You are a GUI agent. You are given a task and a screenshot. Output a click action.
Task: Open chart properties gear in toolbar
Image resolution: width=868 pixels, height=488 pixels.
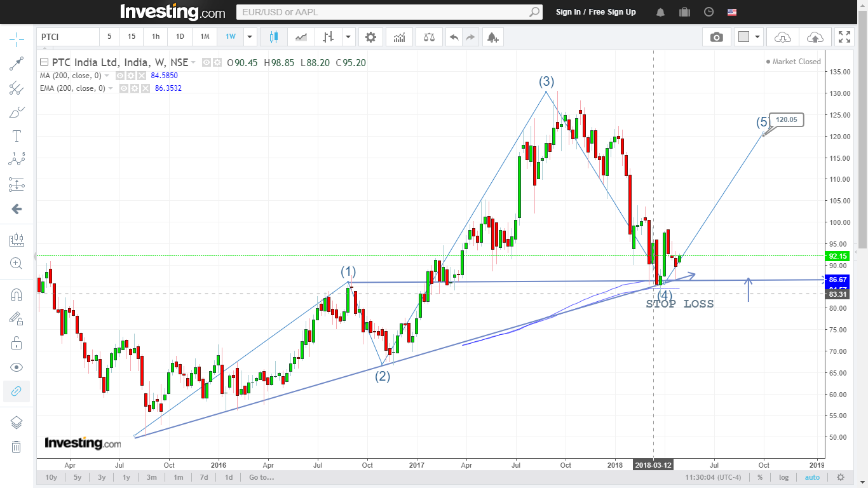370,37
